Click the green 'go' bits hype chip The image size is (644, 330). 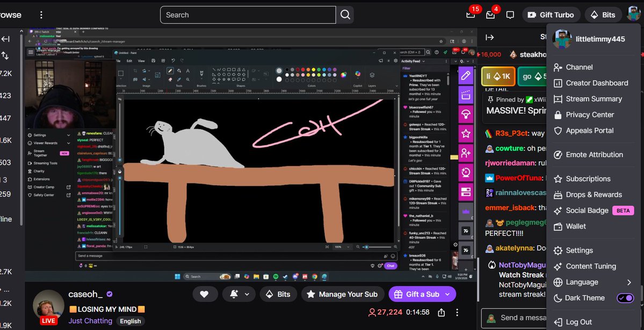pos(532,76)
